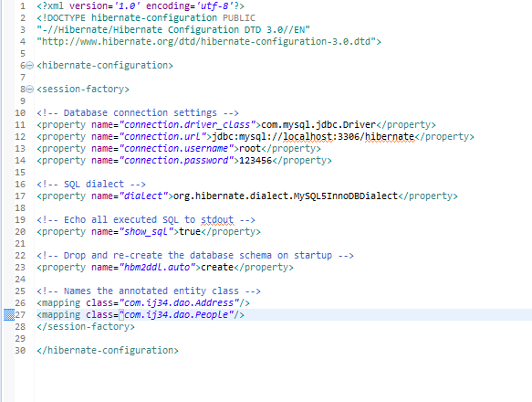The width and height of the screenshot is (532, 402).
Task: Click the blue marker beside line 27
Action: 9,314
